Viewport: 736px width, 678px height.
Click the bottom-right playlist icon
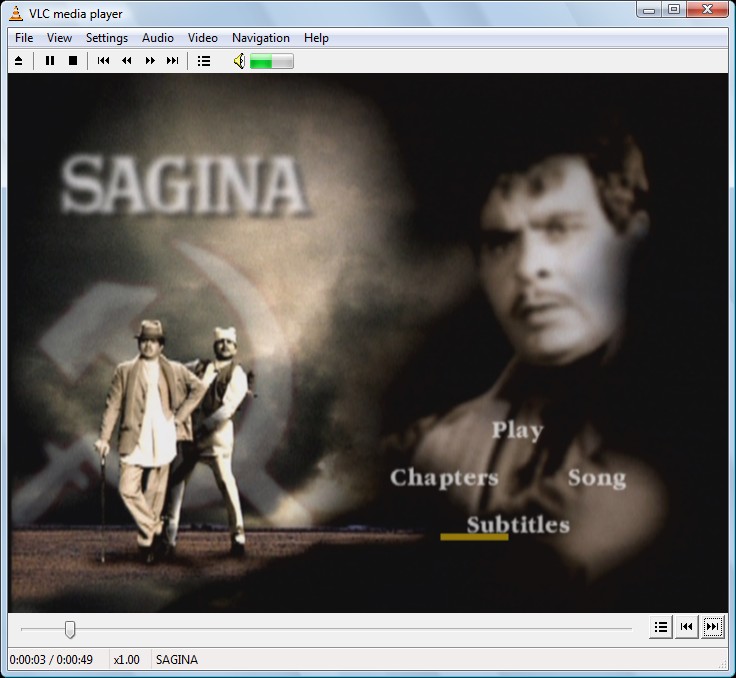click(661, 627)
